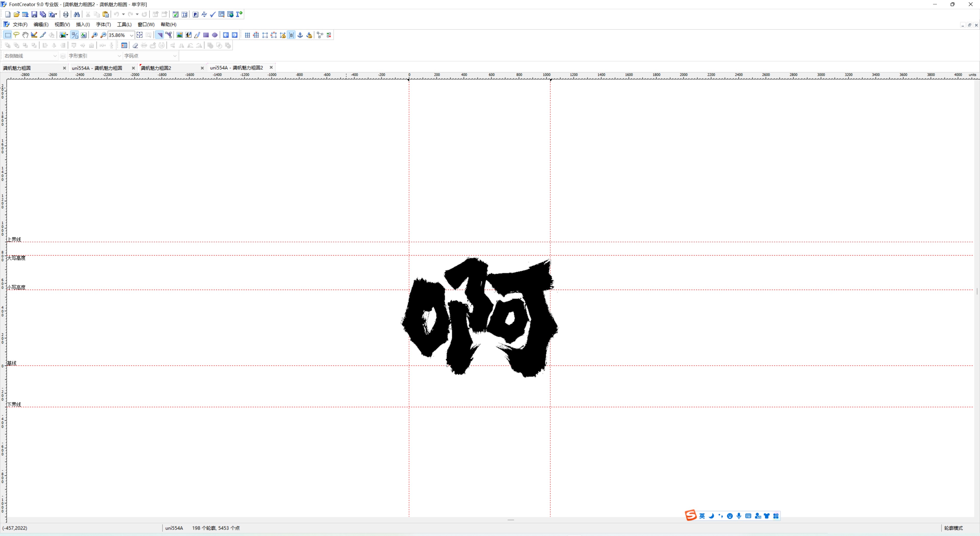Viewport: 980px width, 536px height.
Task: Close the uni554A - 龚帆魅力粗圆 tab
Action: 133,68
